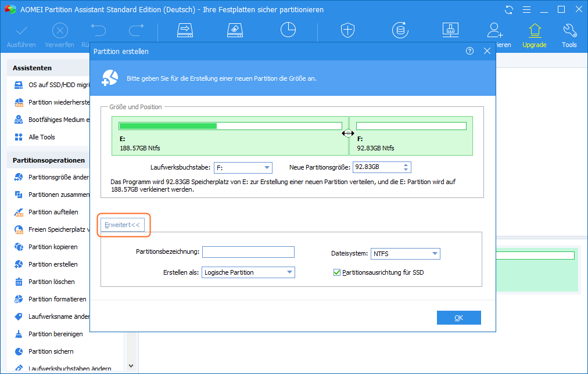Choose Partition aufteilen operation
588x374 pixels.
pyautogui.click(x=46, y=212)
